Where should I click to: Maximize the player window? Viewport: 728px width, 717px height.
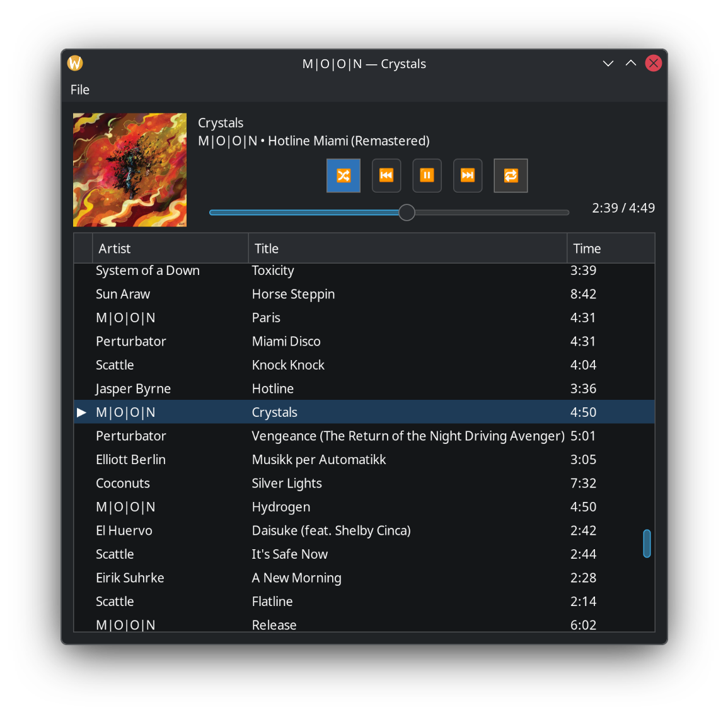click(630, 63)
